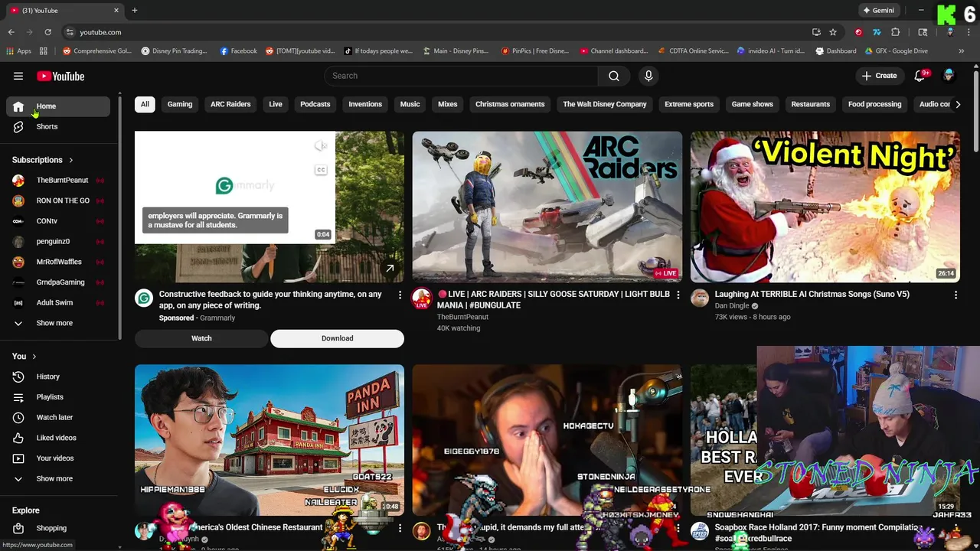Open options for Soapbox Race video
The height and width of the screenshot is (551, 980).
point(955,528)
